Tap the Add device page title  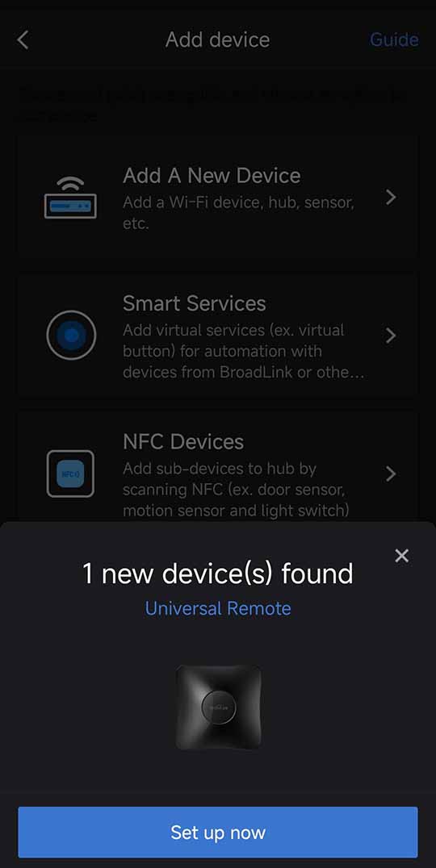click(218, 40)
